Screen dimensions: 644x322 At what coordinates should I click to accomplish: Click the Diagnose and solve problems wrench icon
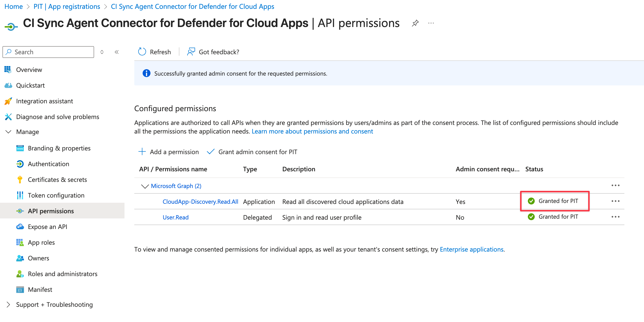tap(8, 117)
